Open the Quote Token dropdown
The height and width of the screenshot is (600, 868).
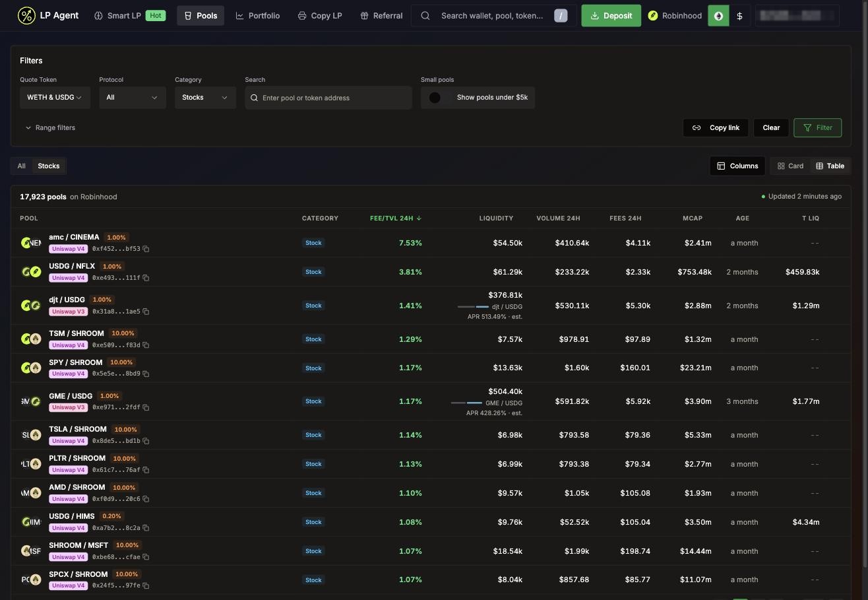pyautogui.click(x=55, y=98)
